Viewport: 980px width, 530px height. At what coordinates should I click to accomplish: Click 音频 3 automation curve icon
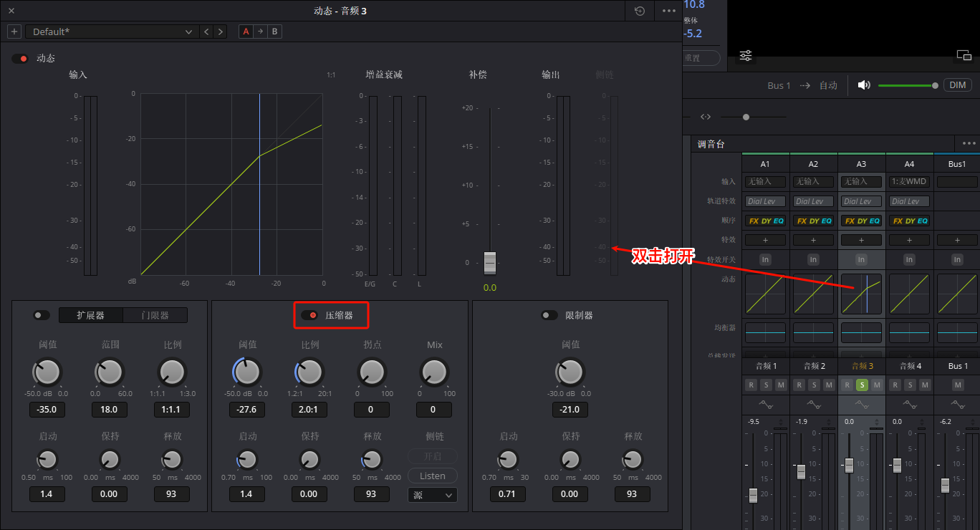pos(861,405)
